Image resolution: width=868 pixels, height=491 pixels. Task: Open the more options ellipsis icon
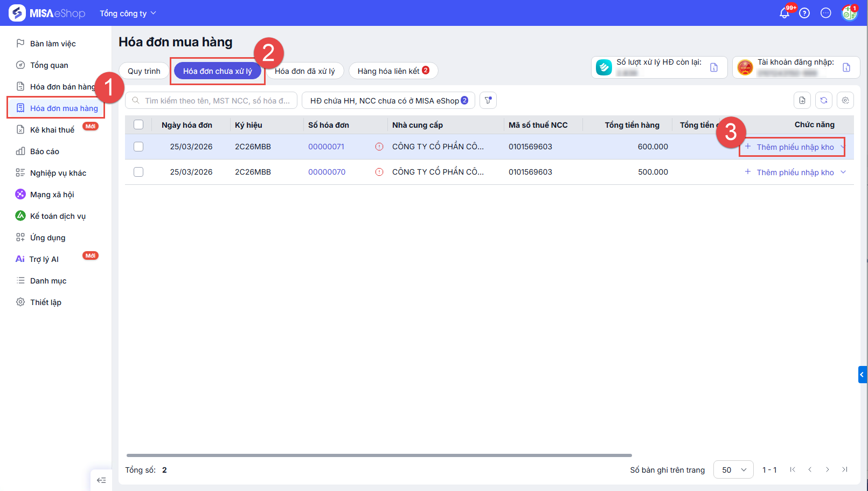[x=825, y=13]
